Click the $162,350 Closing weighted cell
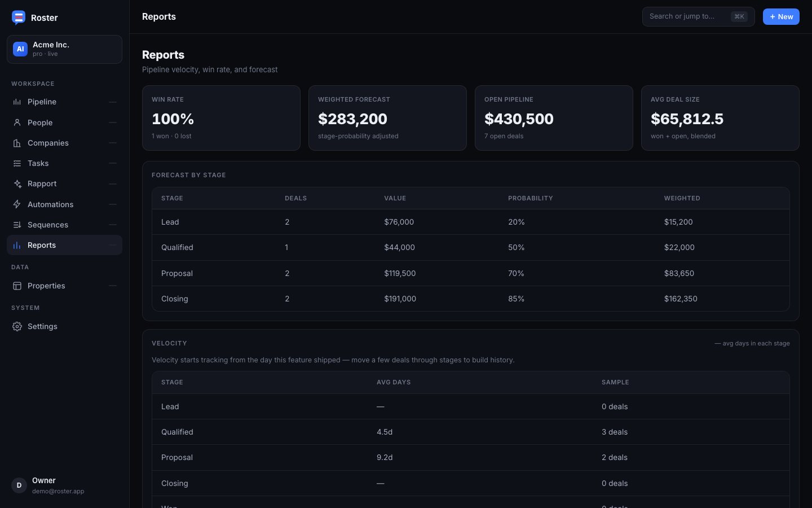The image size is (812, 508). [681, 299]
